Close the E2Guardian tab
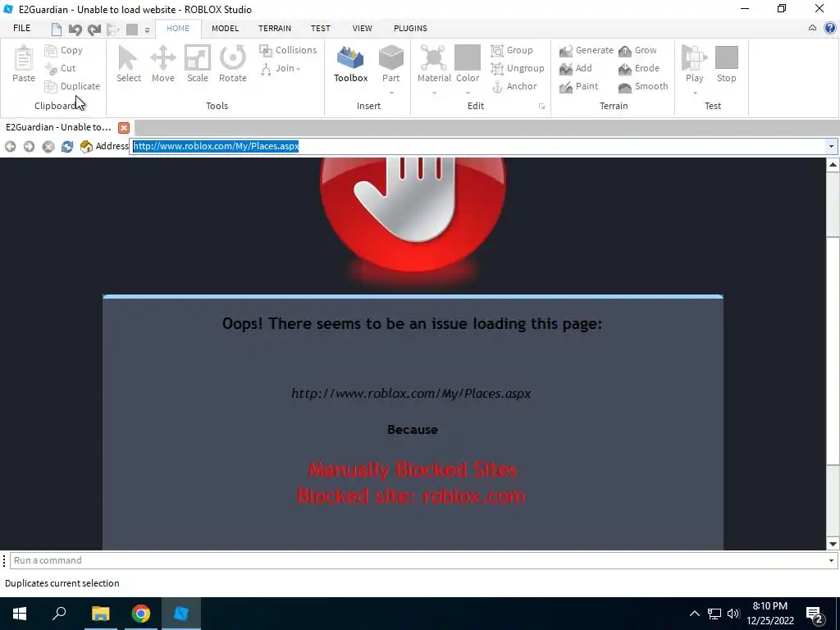Screen dimensions: 840x630 point(124,128)
